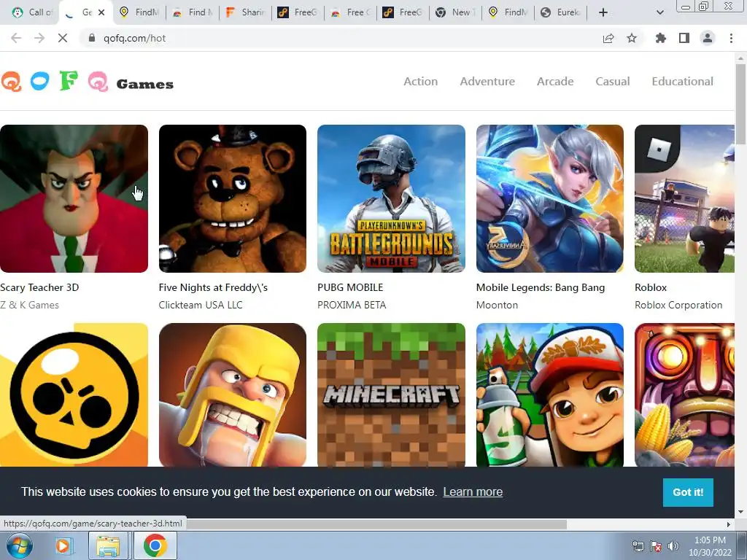Stop loading the page
747x560 pixels.
63,38
